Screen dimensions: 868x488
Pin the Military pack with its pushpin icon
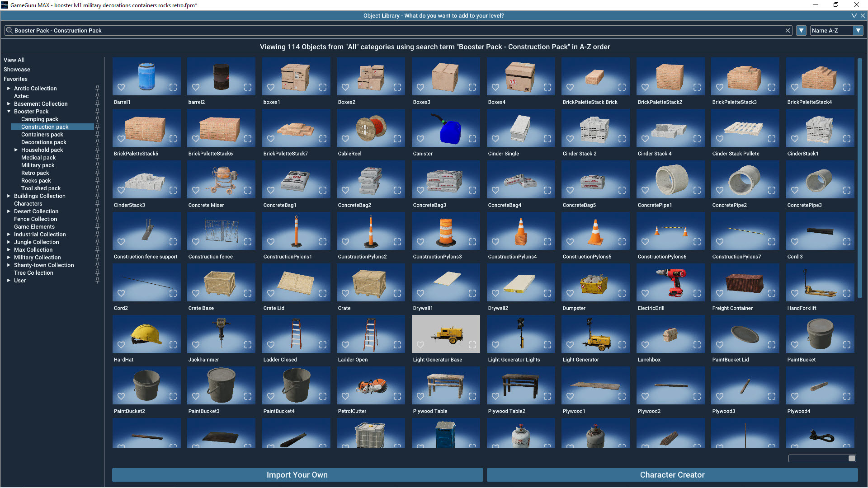coord(97,165)
